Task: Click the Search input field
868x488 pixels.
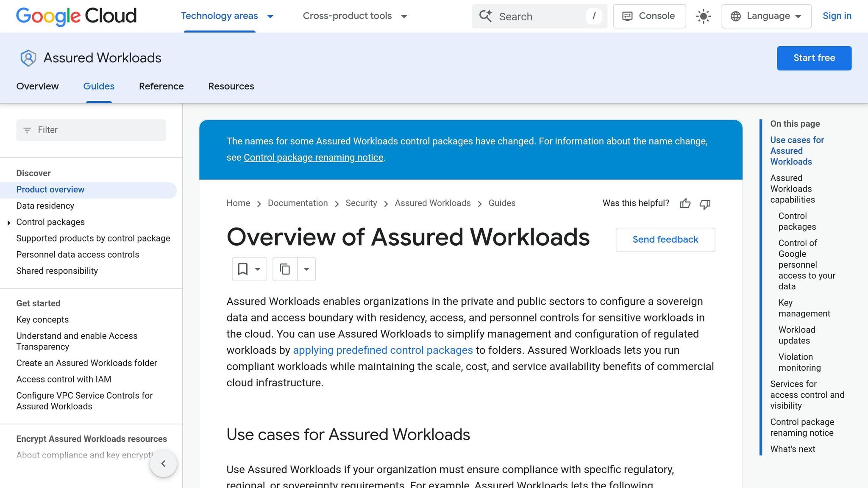Action: 539,16
